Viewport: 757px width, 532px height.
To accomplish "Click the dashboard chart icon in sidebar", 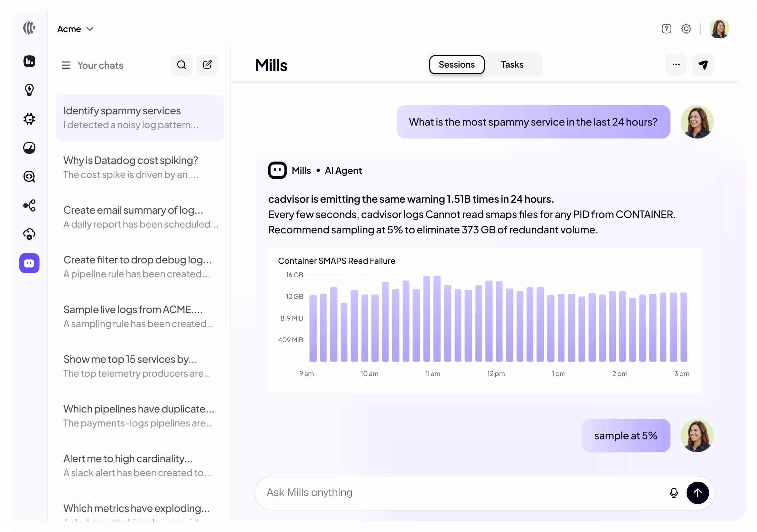I will [x=29, y=61].
